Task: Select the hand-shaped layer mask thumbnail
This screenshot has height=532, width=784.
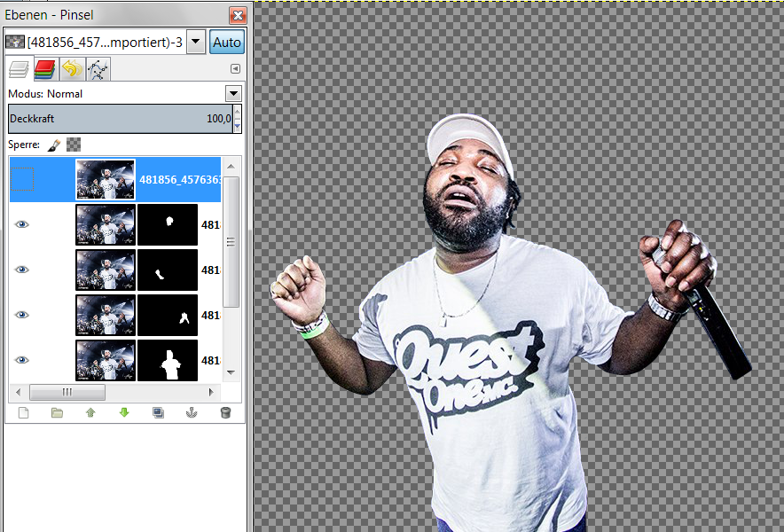Action: click(168, 315)
